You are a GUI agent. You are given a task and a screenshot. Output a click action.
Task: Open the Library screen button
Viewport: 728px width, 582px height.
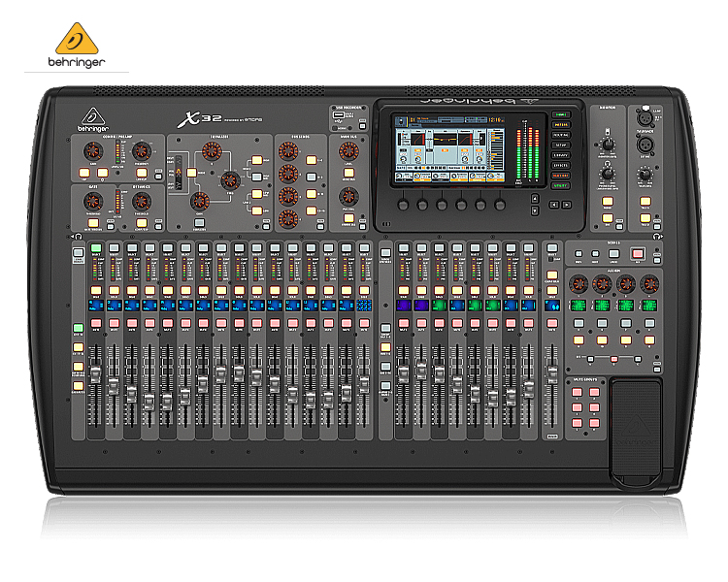561,155
